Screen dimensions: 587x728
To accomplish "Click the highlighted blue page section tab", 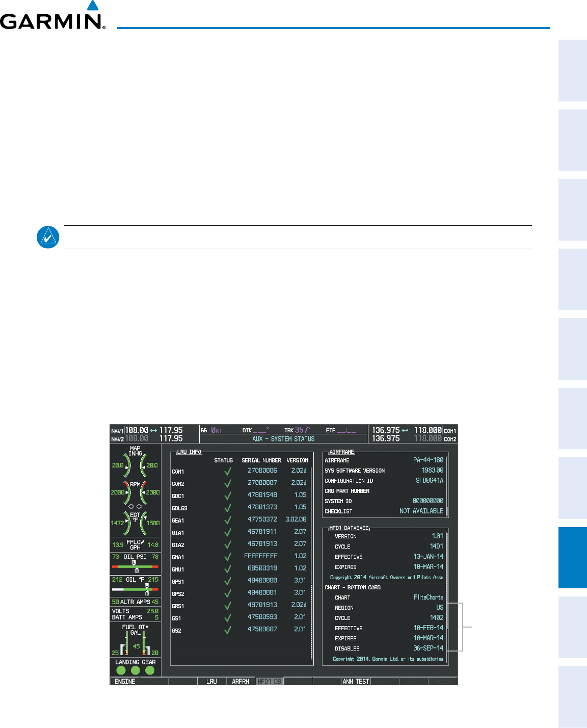I will click(573, 558).
